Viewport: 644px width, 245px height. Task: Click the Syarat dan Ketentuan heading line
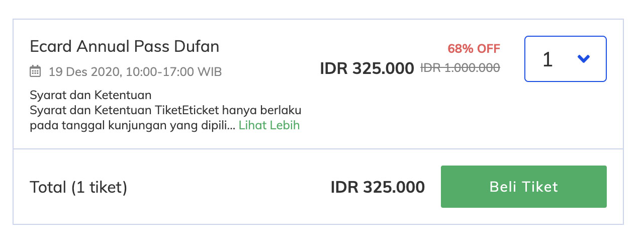pos(90,95)
